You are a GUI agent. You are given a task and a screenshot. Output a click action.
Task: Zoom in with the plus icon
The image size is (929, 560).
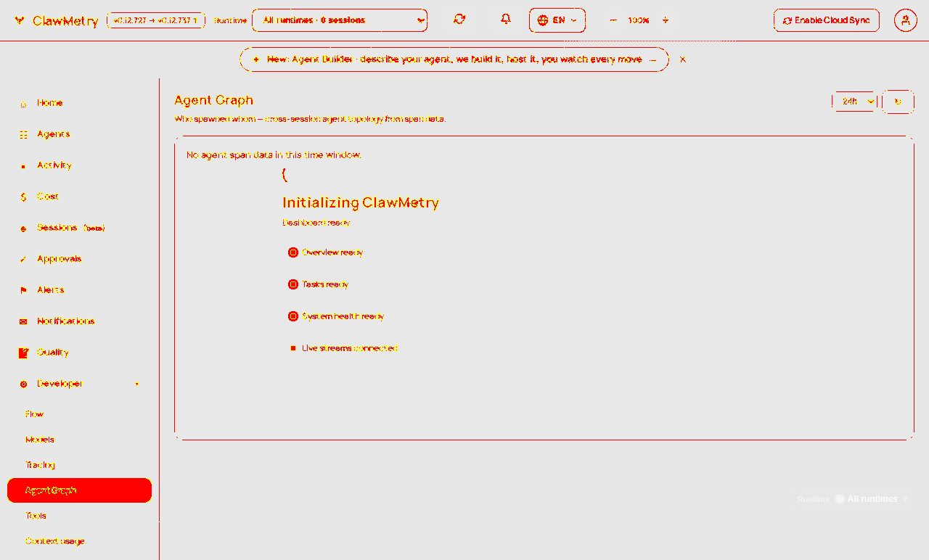coord(666,20)
